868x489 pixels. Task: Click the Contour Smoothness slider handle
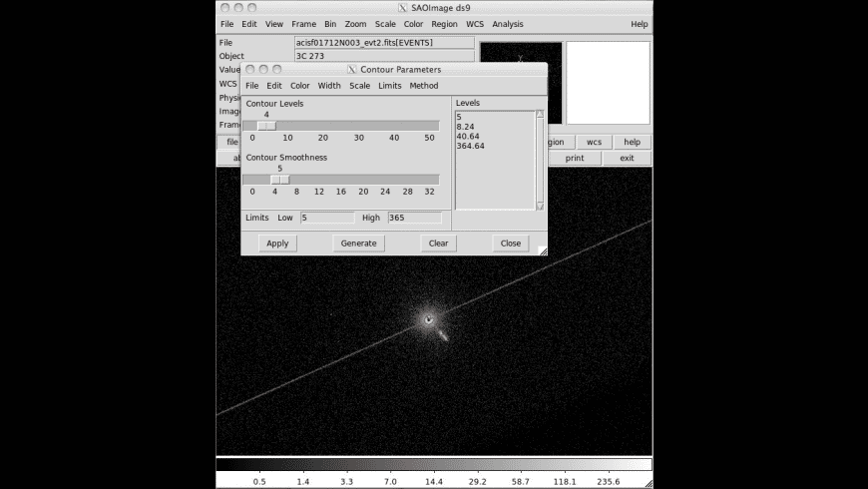click(x=280, y=180)
